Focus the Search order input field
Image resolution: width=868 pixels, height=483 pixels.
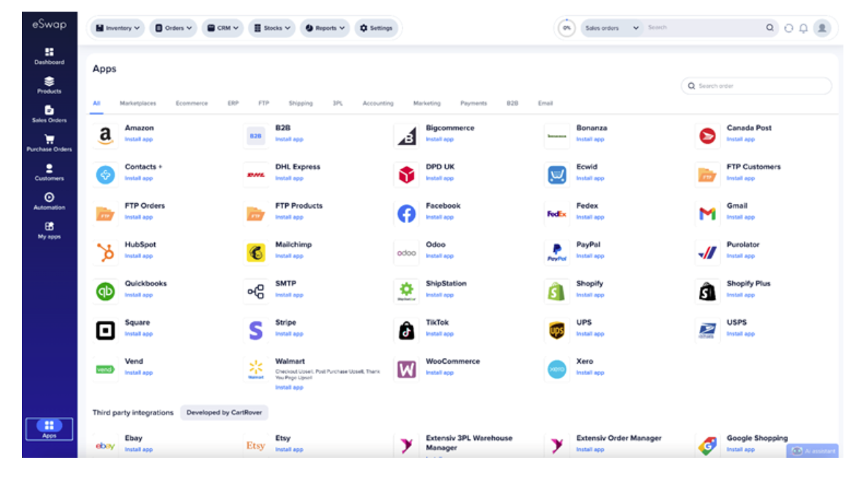[756, 86]
